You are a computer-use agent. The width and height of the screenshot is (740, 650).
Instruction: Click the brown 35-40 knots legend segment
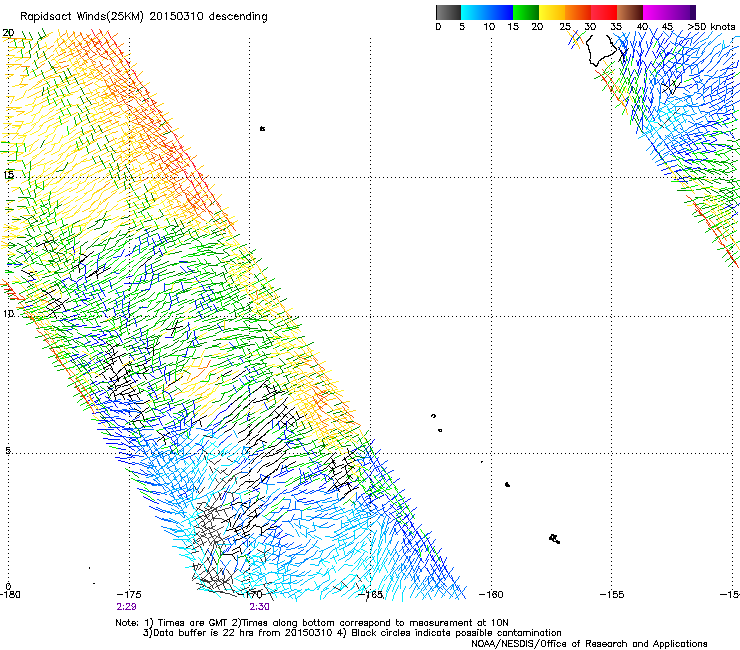[x=630, y=12]
